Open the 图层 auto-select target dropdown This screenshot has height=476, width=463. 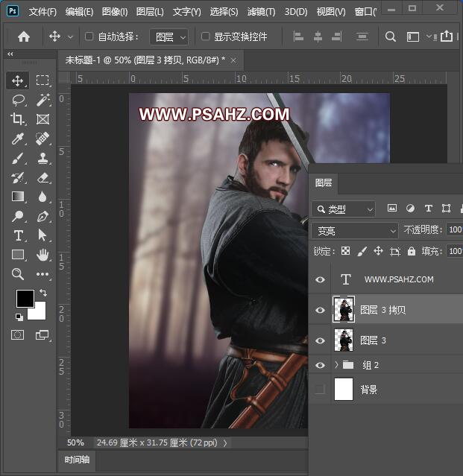(x=169, y=37)
